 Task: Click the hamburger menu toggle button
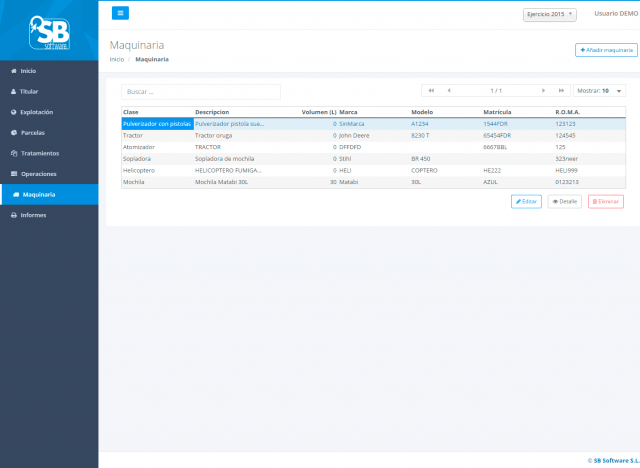(x=120, y=14)
